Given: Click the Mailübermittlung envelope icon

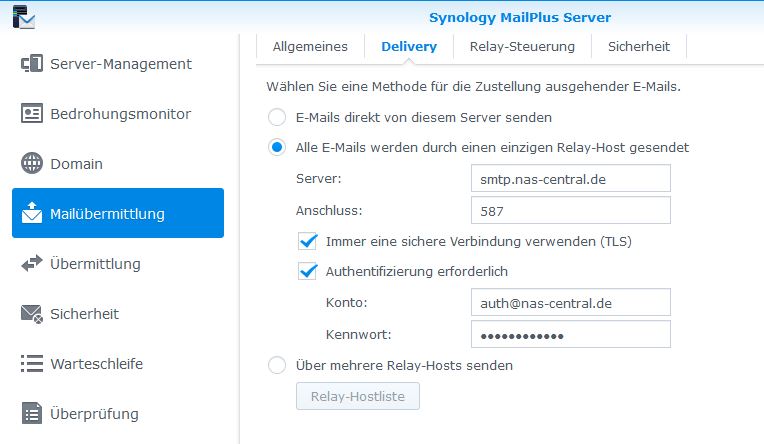Looking at the screenshot, I should (x=32, y=213).
